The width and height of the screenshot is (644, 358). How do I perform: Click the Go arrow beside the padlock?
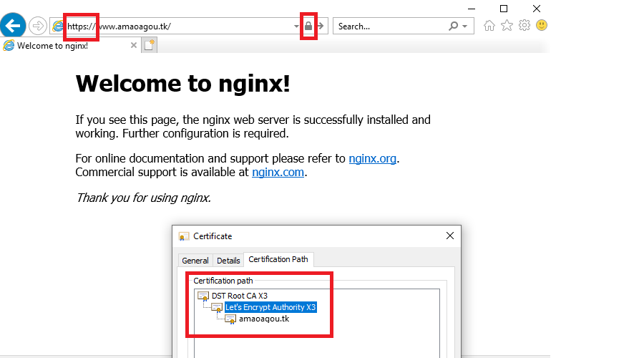click(321, 26)
